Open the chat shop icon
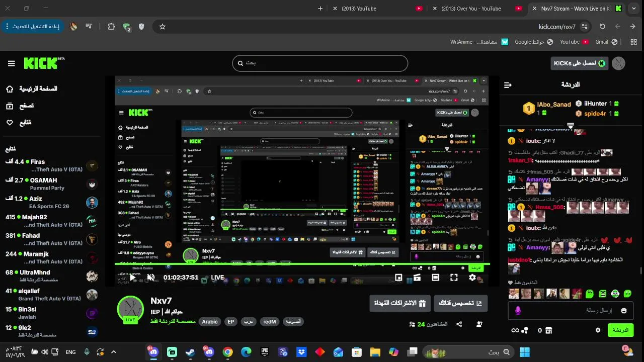Screen dimensions: 644x362 (549, 330)
